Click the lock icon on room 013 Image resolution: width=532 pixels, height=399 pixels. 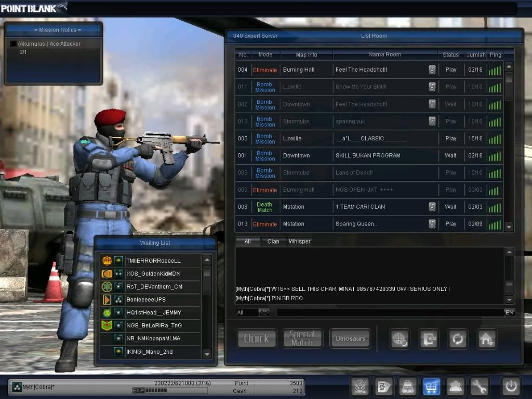coord(432,224)
